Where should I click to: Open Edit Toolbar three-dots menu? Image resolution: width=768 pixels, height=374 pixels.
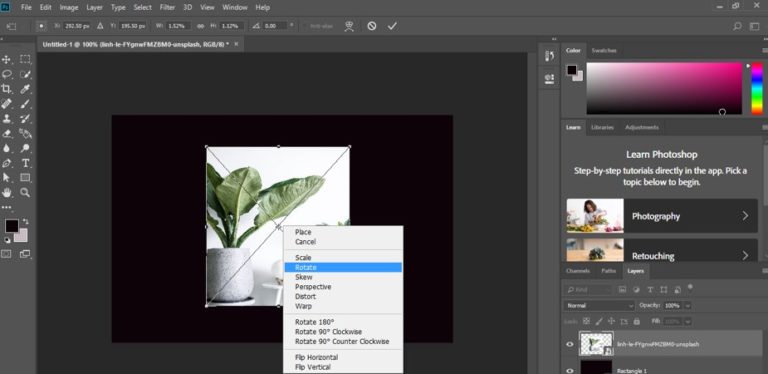click(x=6, y=207)
